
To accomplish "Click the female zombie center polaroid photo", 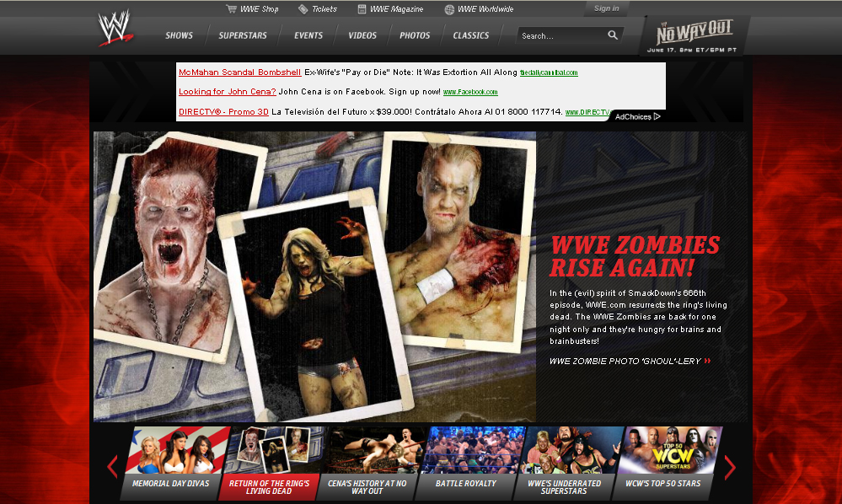I will click(x=317, y=306).
